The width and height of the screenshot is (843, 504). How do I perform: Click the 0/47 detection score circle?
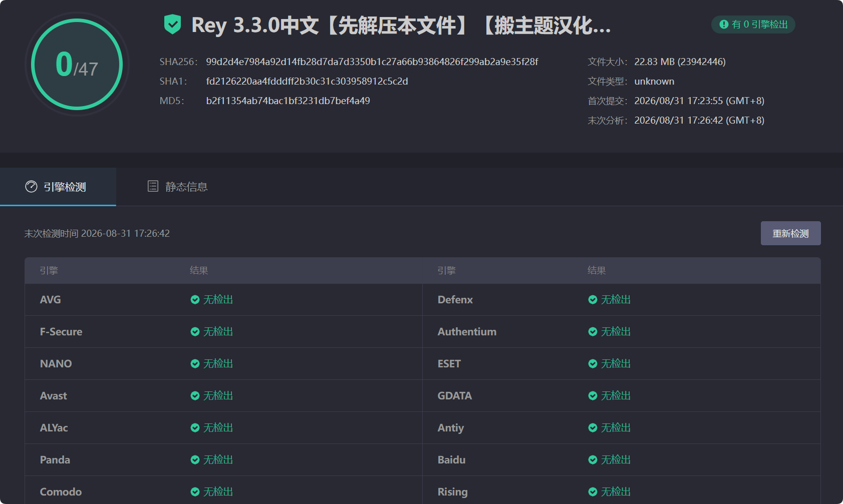pos(77,64)
